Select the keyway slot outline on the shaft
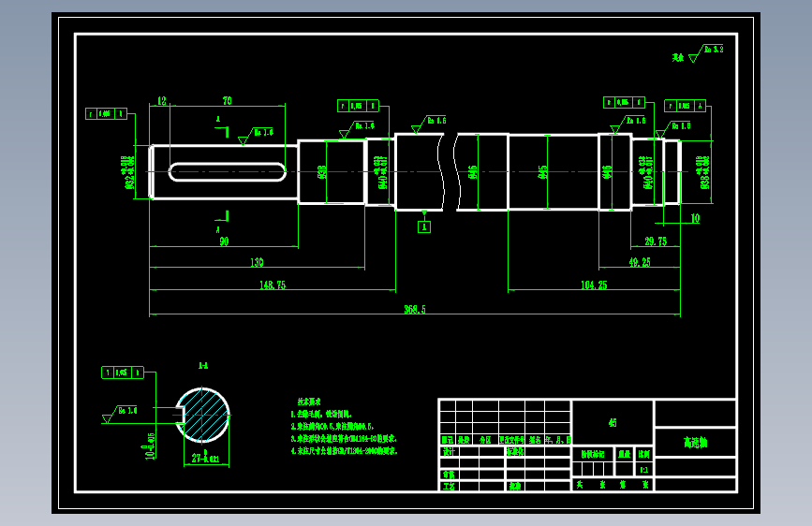The image size is (812, 526). click(228, 172)
